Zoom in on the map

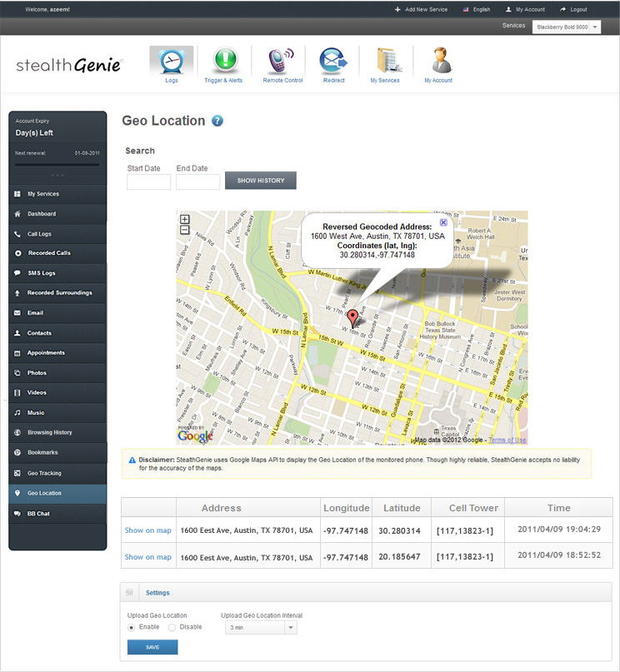click(x=184, y=220)
